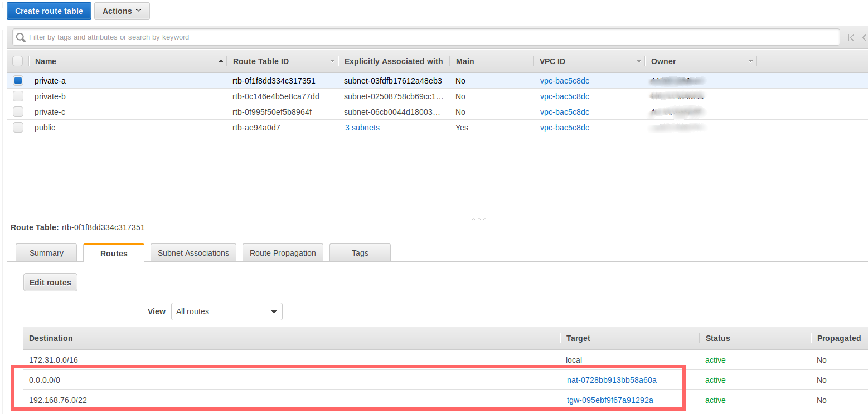The image size is (868, 414).
Task: Open the All routes view dropdown
Action: [226, 311]
